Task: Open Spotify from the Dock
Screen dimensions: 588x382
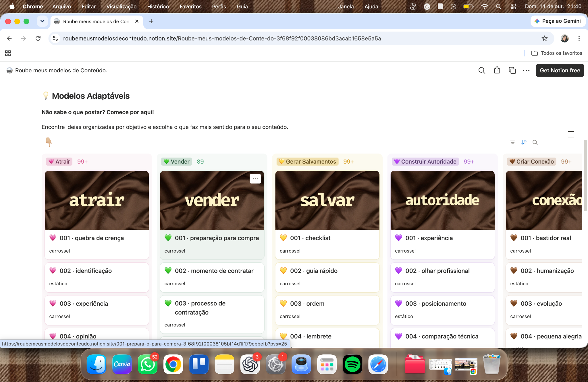Action: tap(352, 364)
